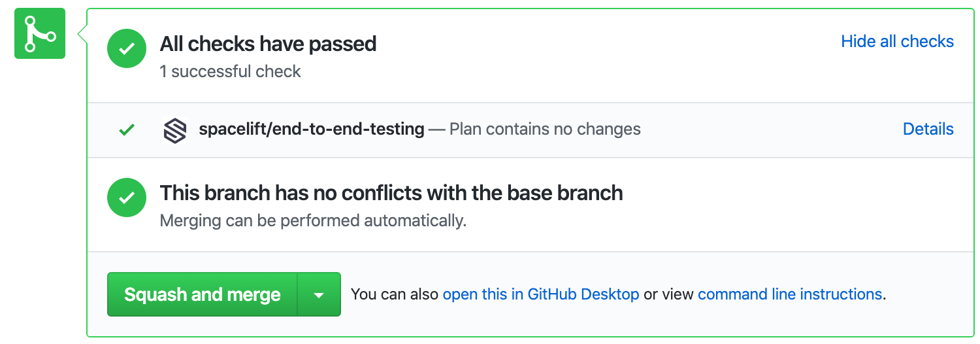Click the spacelift/end-to-end-testing check name

point(311,129)
